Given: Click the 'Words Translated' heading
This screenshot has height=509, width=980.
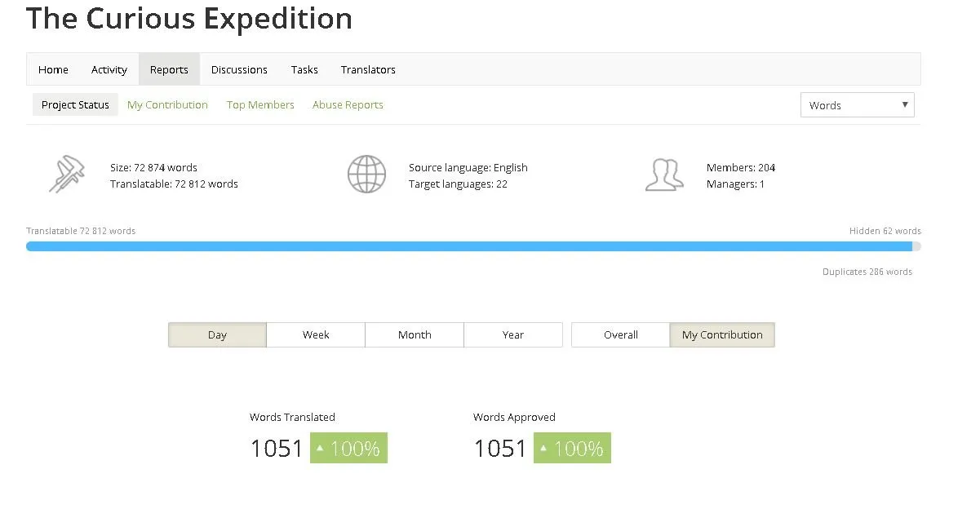Looking at the screenshot, I should tap(292, 417).
